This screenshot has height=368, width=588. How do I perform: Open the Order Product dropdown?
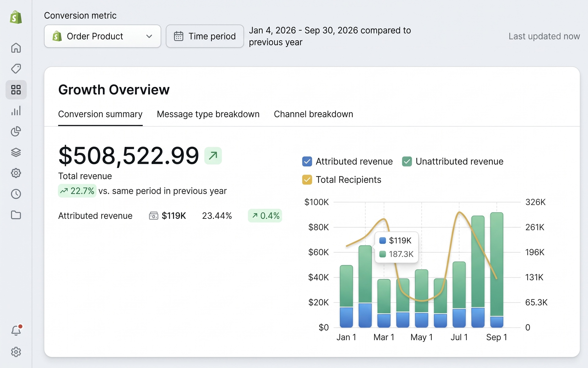[102, 36]
